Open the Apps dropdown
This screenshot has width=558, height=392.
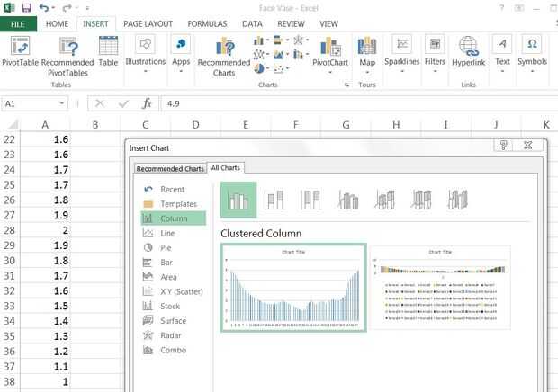click(181, 54)
